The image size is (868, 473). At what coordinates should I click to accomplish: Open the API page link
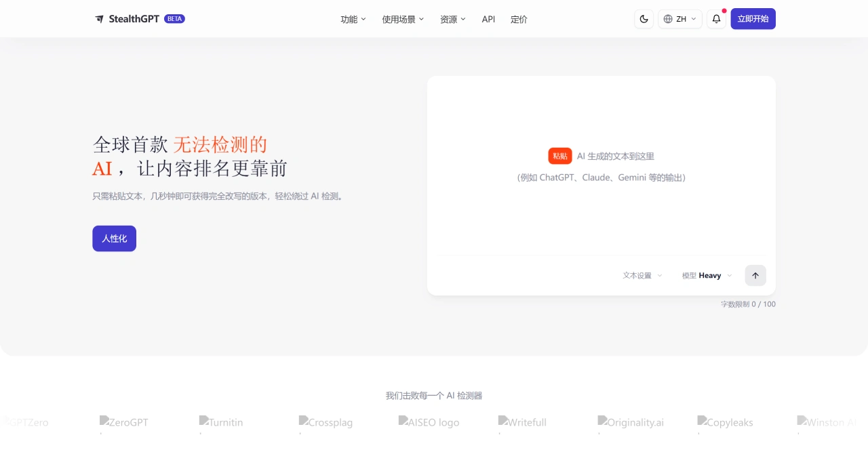pos(488,19)
